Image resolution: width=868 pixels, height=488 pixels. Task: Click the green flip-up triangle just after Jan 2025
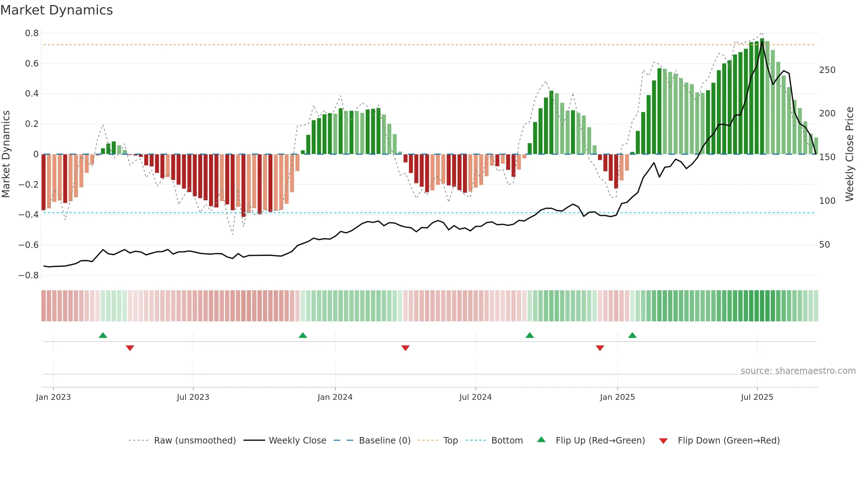click(x=633, y=335)
